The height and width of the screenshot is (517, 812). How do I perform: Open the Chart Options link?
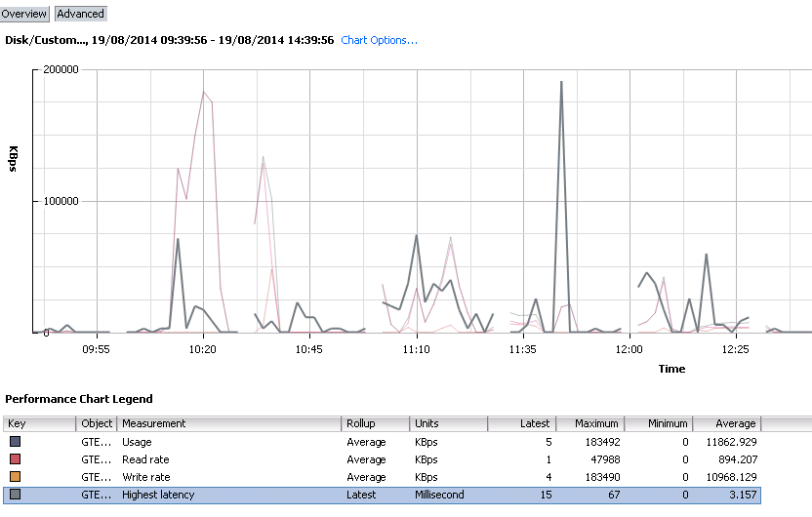click(x=379, y=40)
